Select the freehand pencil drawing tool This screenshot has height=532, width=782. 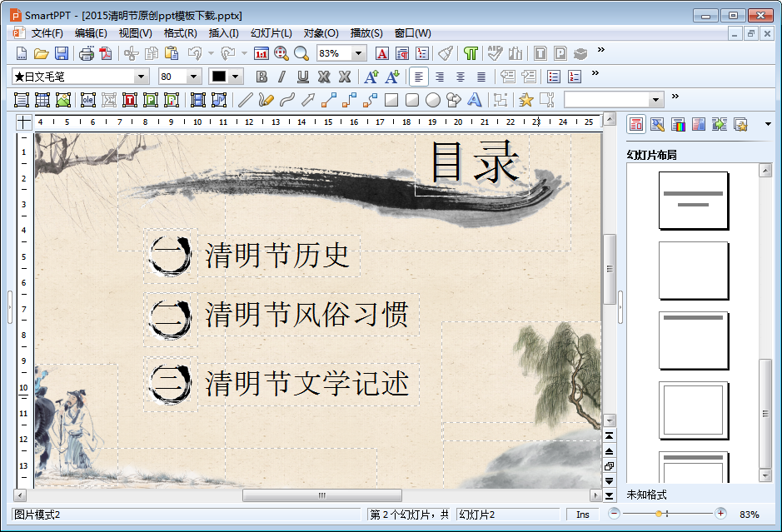266,100
